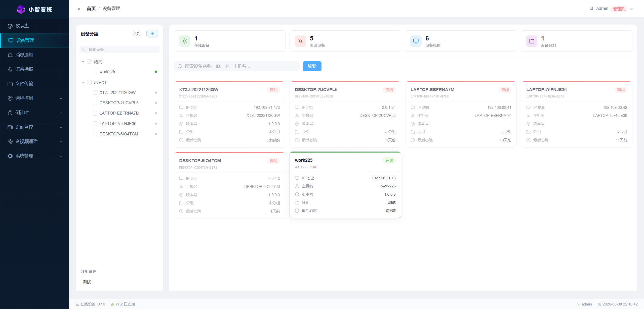
Task: Click the plus icon to add device group
Action: pos(152,34)
